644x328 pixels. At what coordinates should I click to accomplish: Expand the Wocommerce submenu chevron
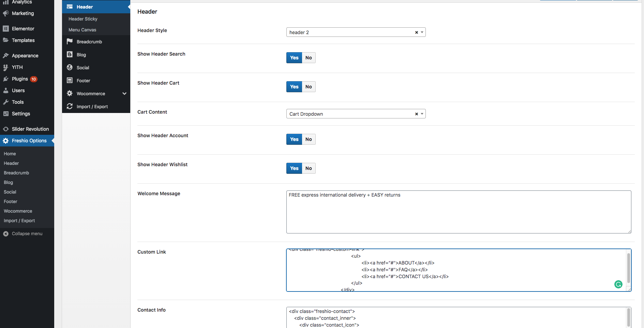click(x=124, y=94)
